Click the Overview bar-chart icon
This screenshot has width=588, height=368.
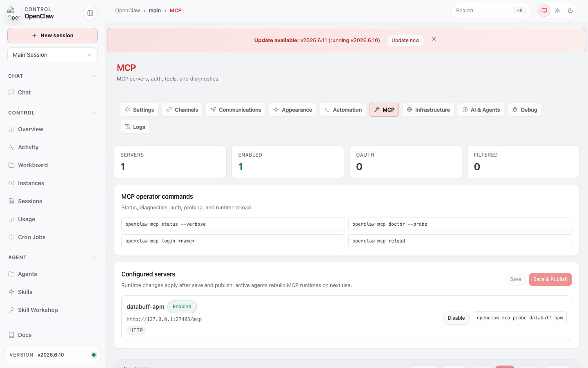click(x=11, y=129)
